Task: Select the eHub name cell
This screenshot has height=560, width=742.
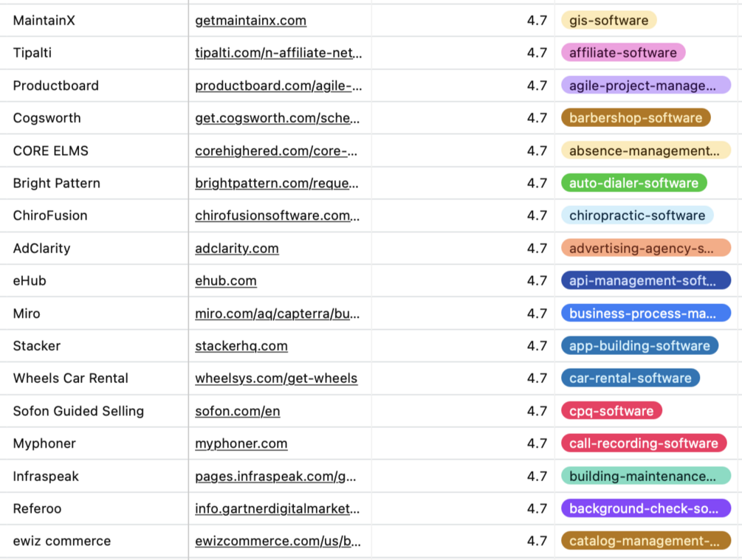Action: tap(94, 280)
